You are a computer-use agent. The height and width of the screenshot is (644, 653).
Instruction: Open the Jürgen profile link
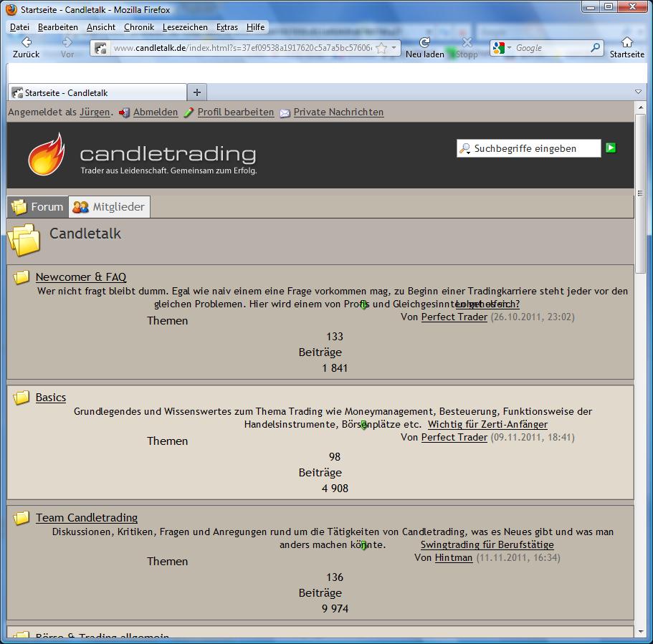point(95,112)
